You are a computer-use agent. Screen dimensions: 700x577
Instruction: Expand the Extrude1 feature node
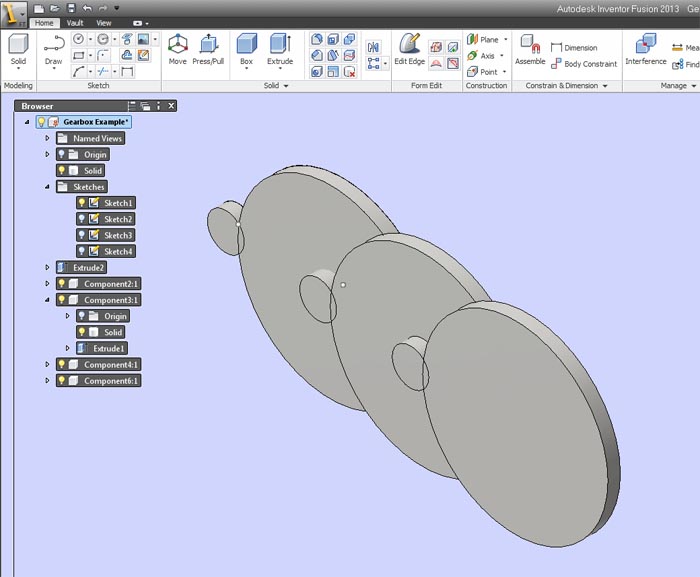pos(67,348)
